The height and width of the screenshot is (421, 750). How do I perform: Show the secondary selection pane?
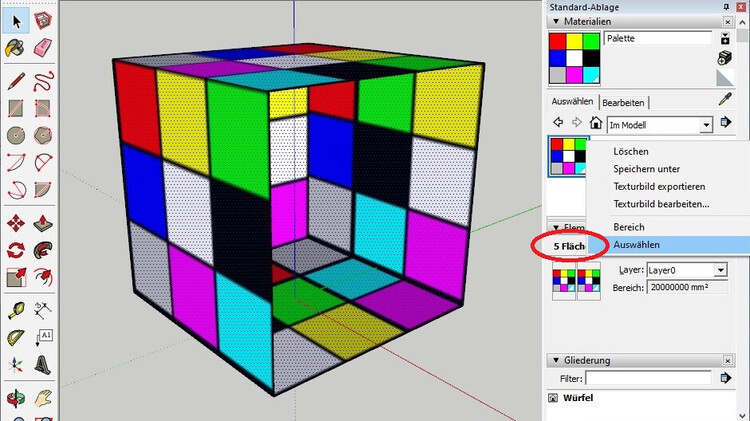click(x=725, y=39)
